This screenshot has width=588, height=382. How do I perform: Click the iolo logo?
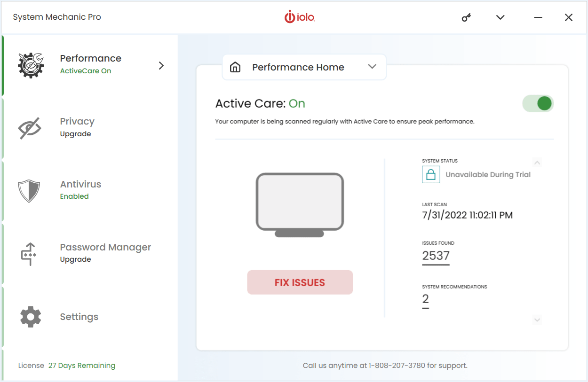click(300, 17)
